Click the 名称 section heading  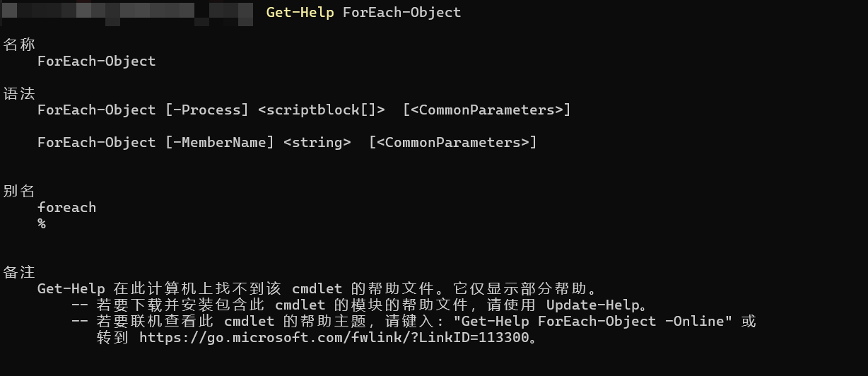point(19,45)
